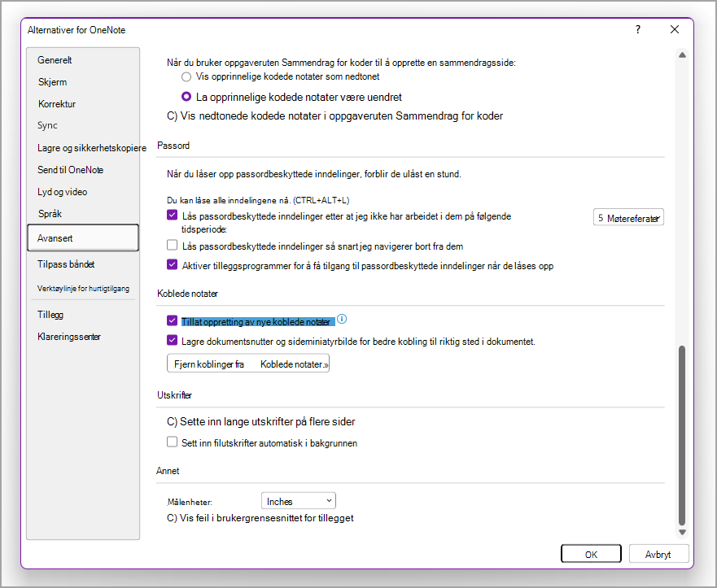Viewport: 717px width, 588px height.
Task: Open the Målenheter Inches dropdown
Action: pyautogui.click(x=298, y=501)
